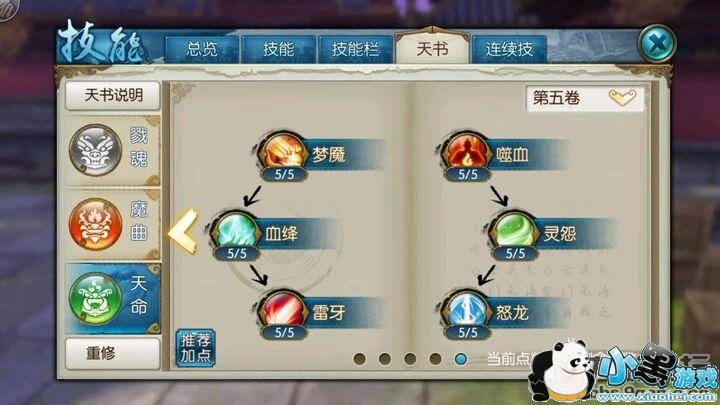Open the 连续技 tab
Screen dimensions: 720x405
coord(509,49)
